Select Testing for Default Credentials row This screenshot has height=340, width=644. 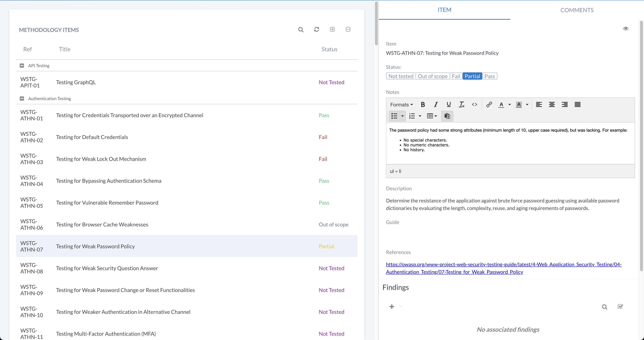[92, 137]
